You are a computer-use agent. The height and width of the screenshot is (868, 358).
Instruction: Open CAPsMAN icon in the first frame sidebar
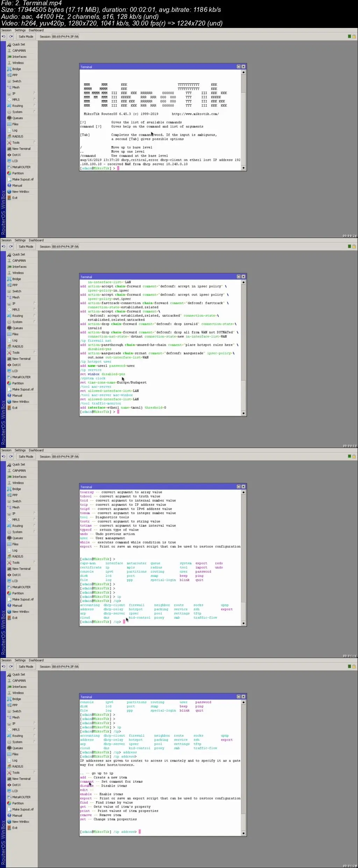tap(9, 51)
